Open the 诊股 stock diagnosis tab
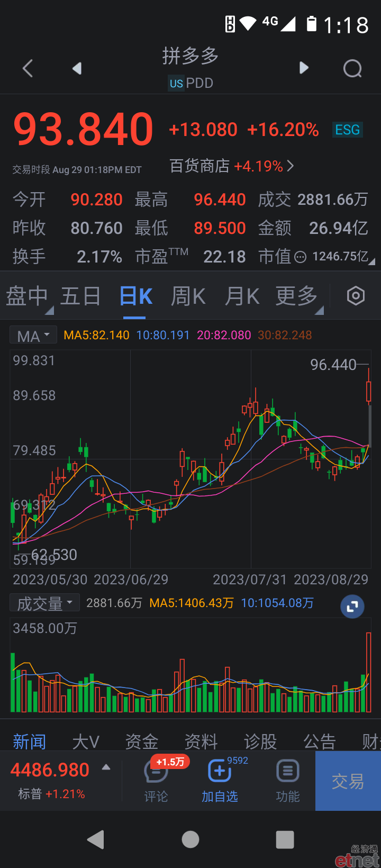This screenshot has width=381, height=868. (260, 741)
